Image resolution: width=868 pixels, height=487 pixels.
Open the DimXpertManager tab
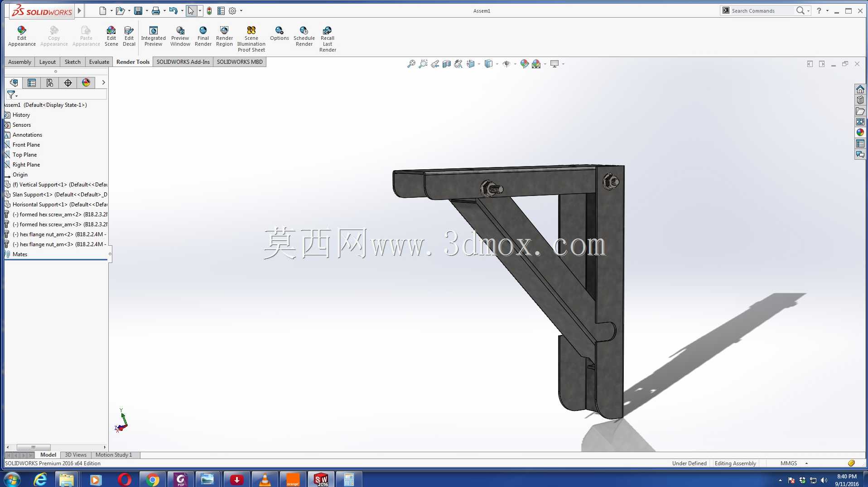coord(68,82)
